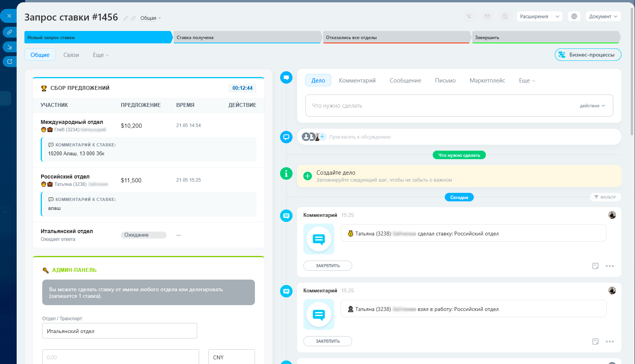Click note icon on сделал ставку comment
Image resolution: width=635 pixels, height=364 pixels.
(x=595, y=266)
